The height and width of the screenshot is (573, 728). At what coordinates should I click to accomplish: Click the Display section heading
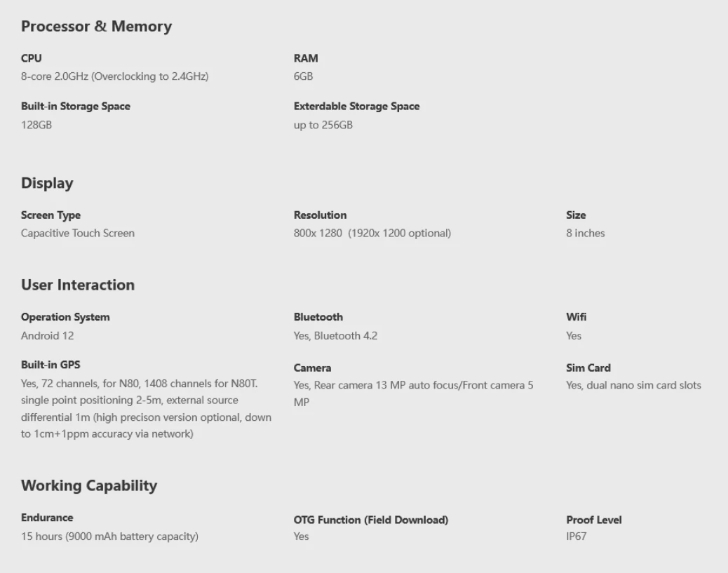(x=47, y=184)
